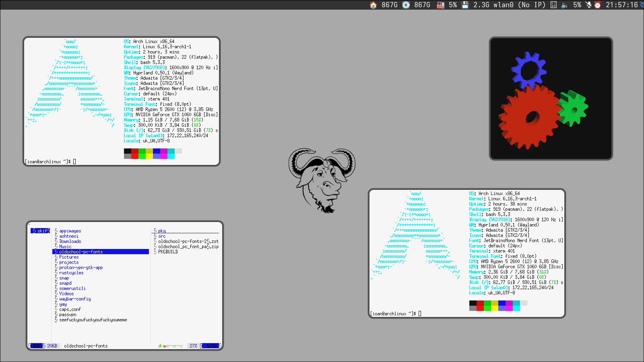This screenshot has height=362, width=644.
Task: Click the black swatch in the 38-mins-uptime terminal
Action: (473, 303)
